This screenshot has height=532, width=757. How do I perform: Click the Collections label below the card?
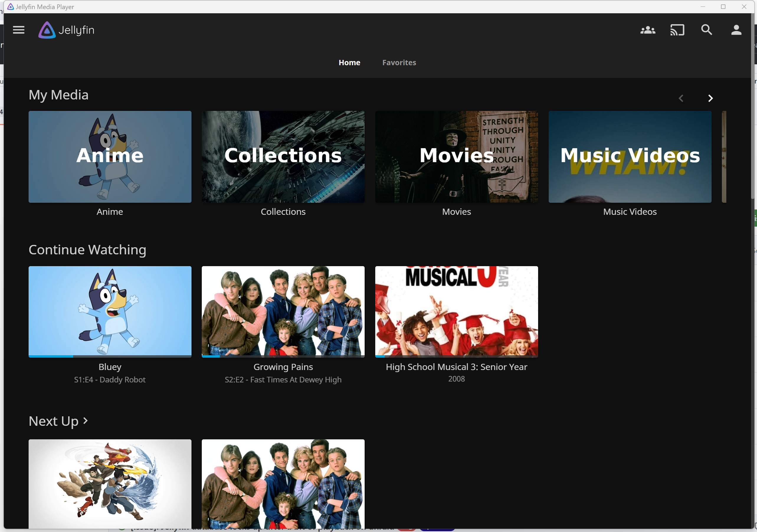point(283,212)
